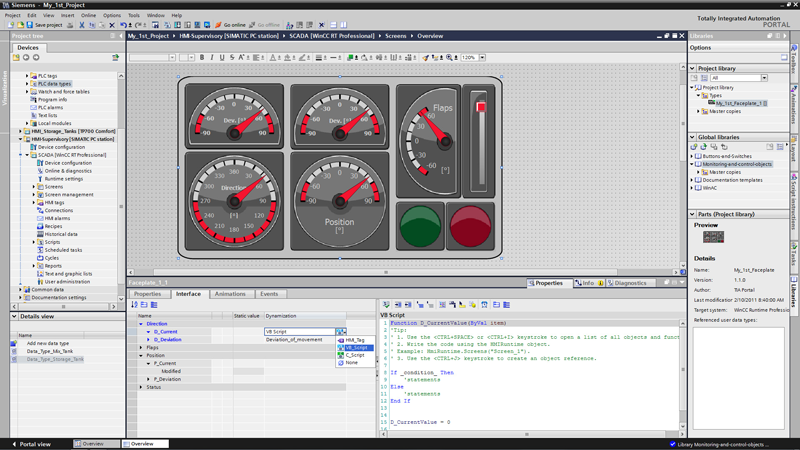Choose None from dynamization dropdown

pyautogui.click(x=352, y=363)
